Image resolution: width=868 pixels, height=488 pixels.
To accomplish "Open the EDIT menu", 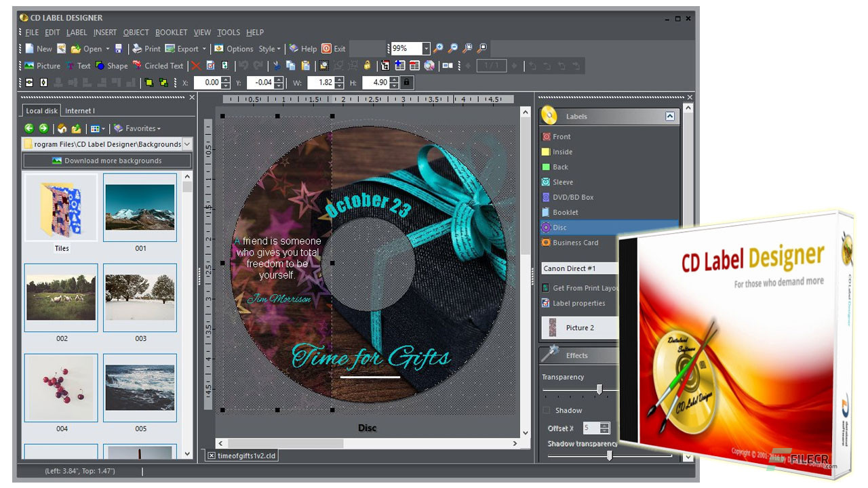I will click(x=53, y=33).
